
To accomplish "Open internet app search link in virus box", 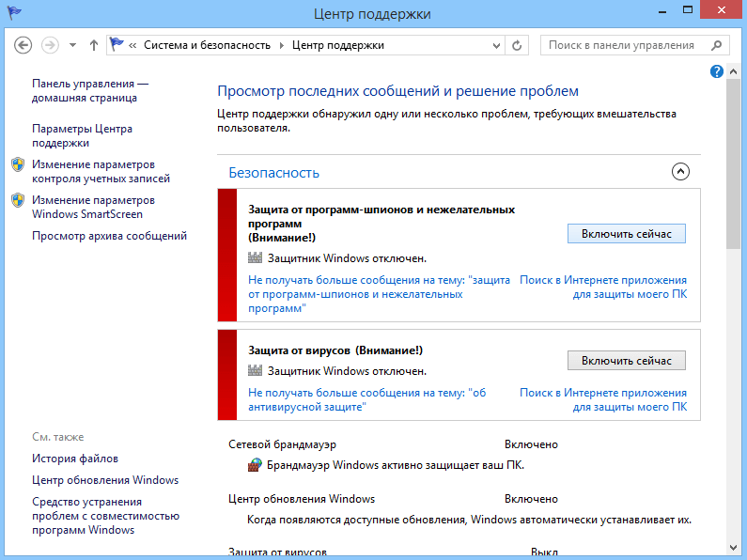I will [x=603, y=400].
